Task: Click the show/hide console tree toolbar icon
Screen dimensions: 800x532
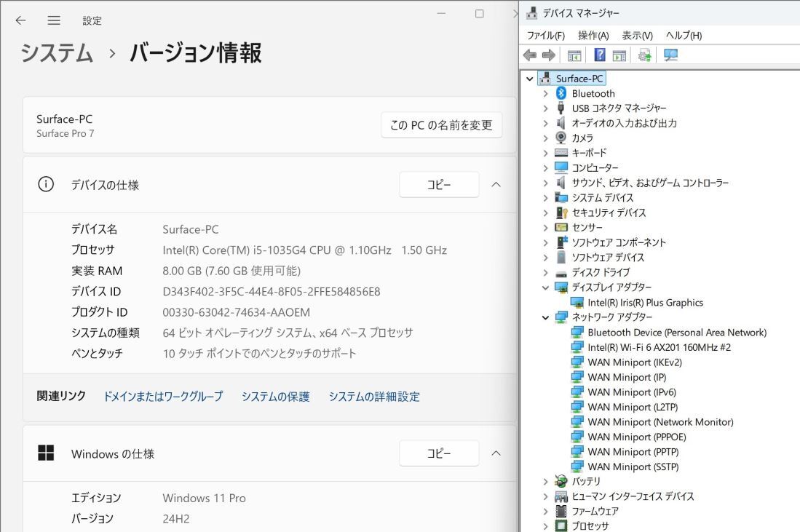Action: (574, 55)
